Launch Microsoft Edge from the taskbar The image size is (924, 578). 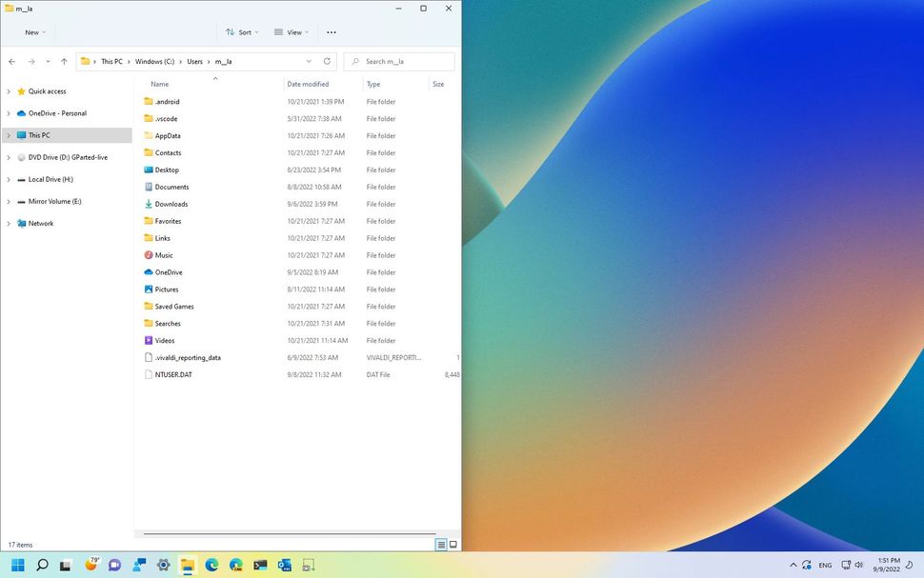[211, 565]
